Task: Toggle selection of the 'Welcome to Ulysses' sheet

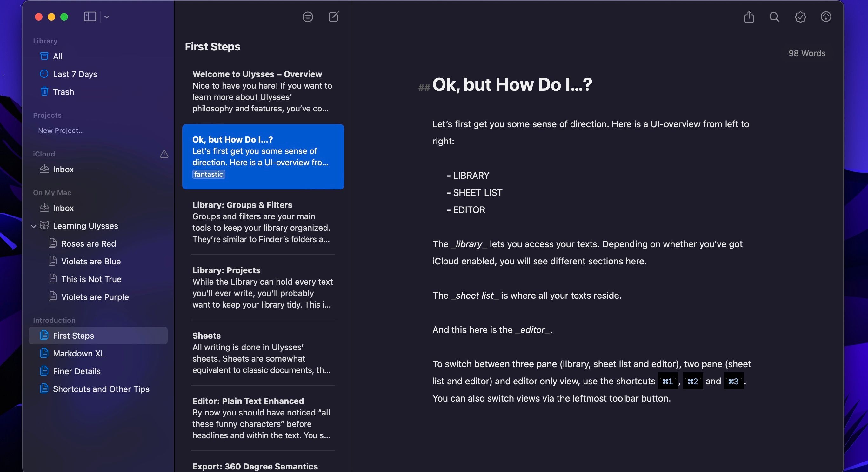Action: click(x=263, y=91)
